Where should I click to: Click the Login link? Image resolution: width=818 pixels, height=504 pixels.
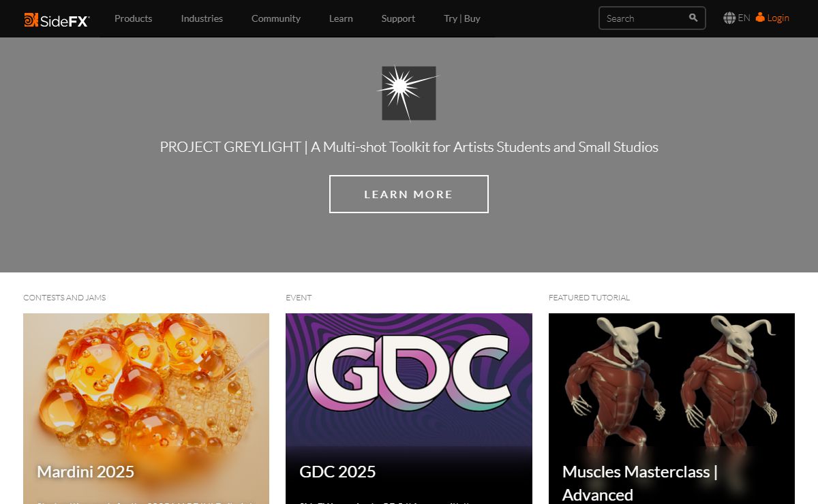(778, 18)
